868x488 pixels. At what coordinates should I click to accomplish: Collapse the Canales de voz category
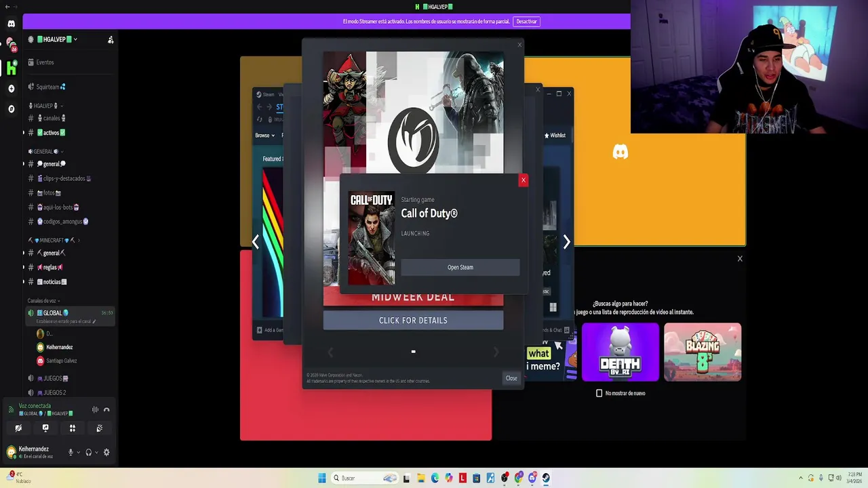pyautogui.click(x=43, y=301)
